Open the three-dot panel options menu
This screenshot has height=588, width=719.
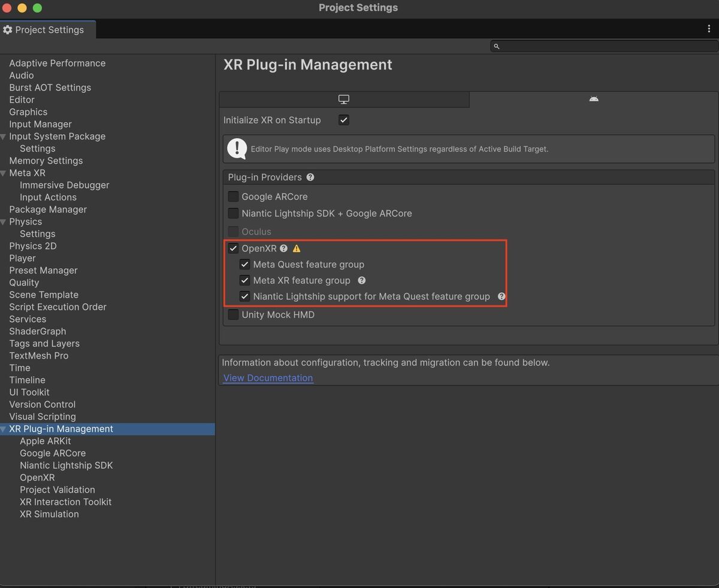pos(709,29)
